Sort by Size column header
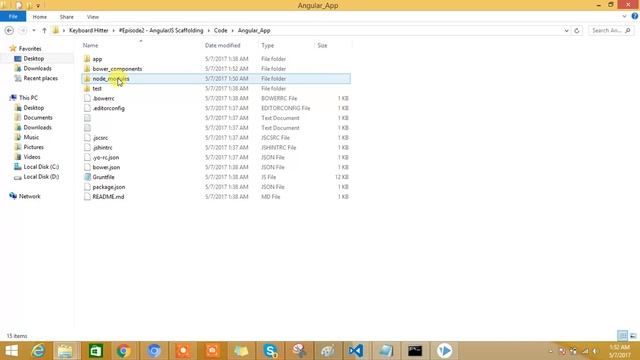Viewport: 640px width, 360px height. (x=322, y=45)
